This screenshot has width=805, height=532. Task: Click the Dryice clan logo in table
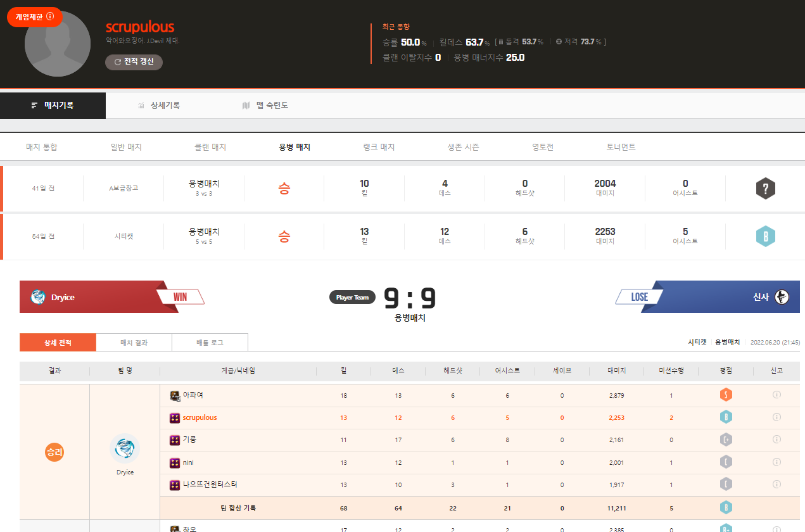(x=125, y=449)
